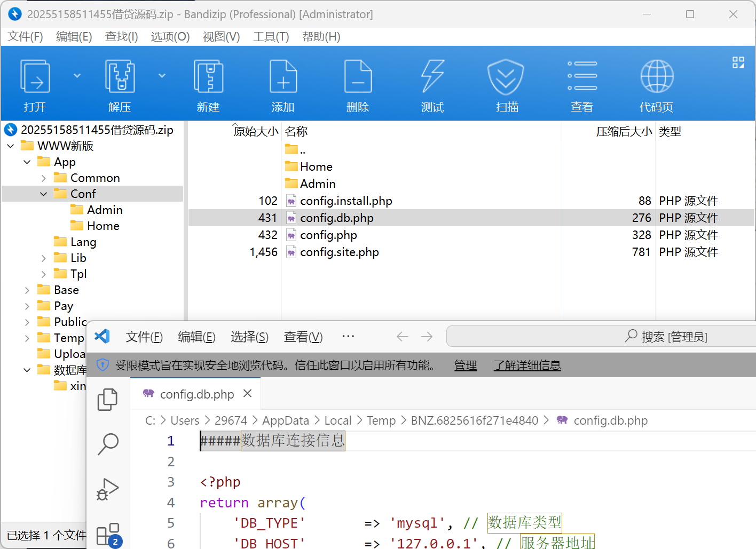Image resolution: width=756 pixels, height=549 pixels.
Task: Collapse the 数据库 folder in tree
Action: [x=27, y=370]
